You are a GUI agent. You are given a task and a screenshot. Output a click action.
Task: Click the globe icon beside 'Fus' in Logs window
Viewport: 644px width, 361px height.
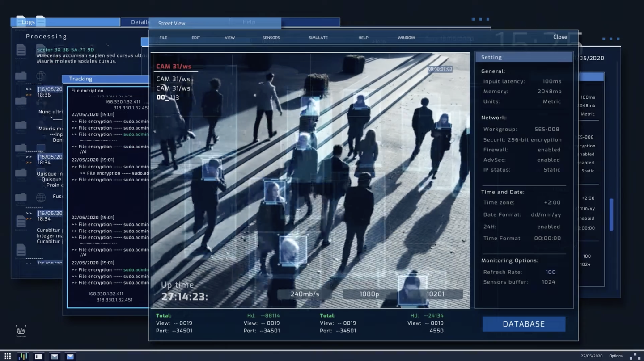point(41,197)
